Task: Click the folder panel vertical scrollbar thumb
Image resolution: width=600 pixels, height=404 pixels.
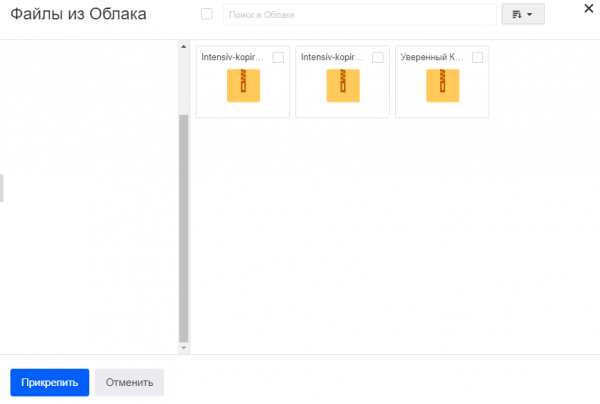Action: click(x=184, y=228)
